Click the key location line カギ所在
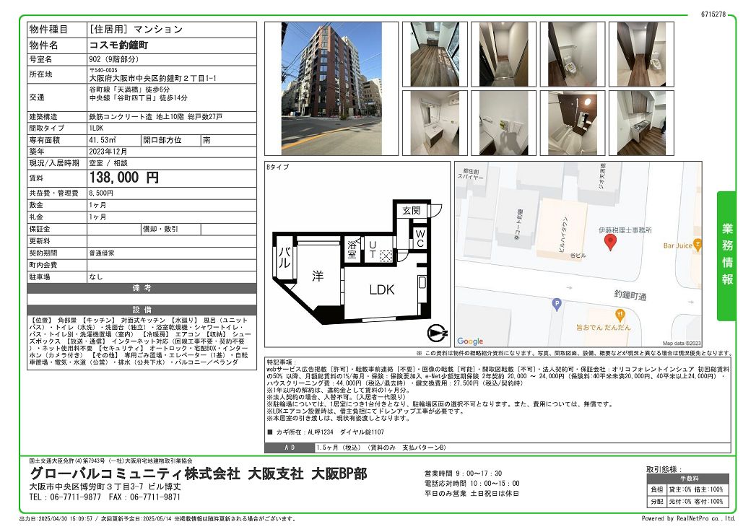Image resolution: width=756 pixels, height=532 pixels. [x=326, y=432]
